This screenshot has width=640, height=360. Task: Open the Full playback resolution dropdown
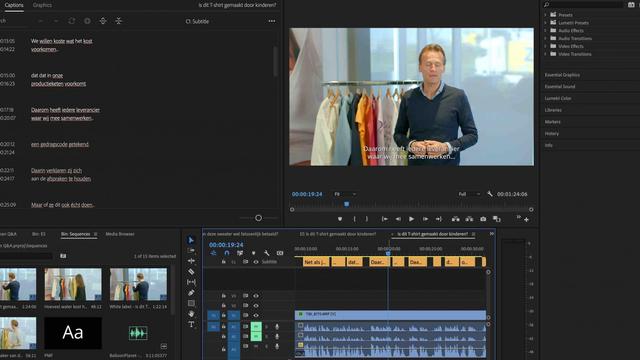(469, 194)
